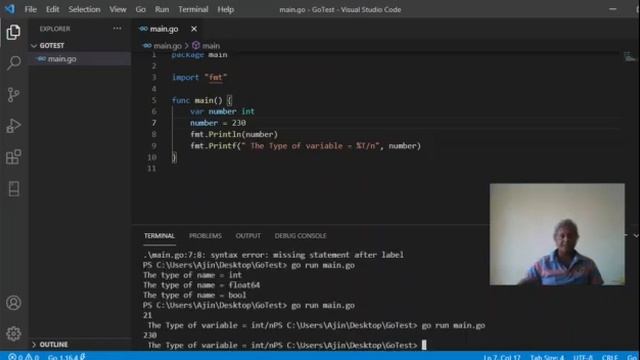Click the webcam video overlay
This screenshot has height=360, width=640.
tap(557, 234)
